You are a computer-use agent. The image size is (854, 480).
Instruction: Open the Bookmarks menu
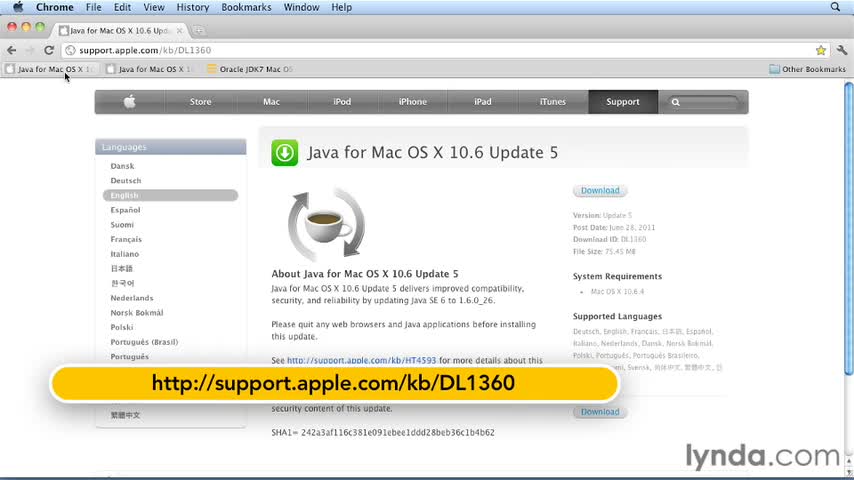tap(246, 7)
